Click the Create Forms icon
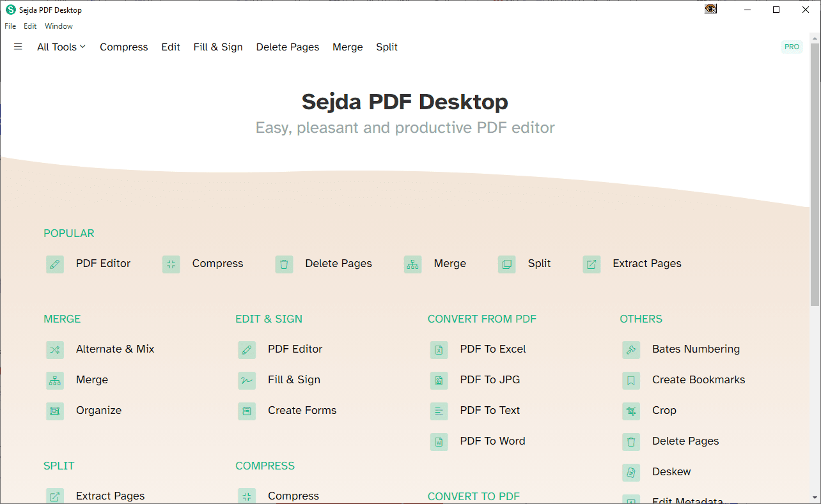 (x=247, y=411)
